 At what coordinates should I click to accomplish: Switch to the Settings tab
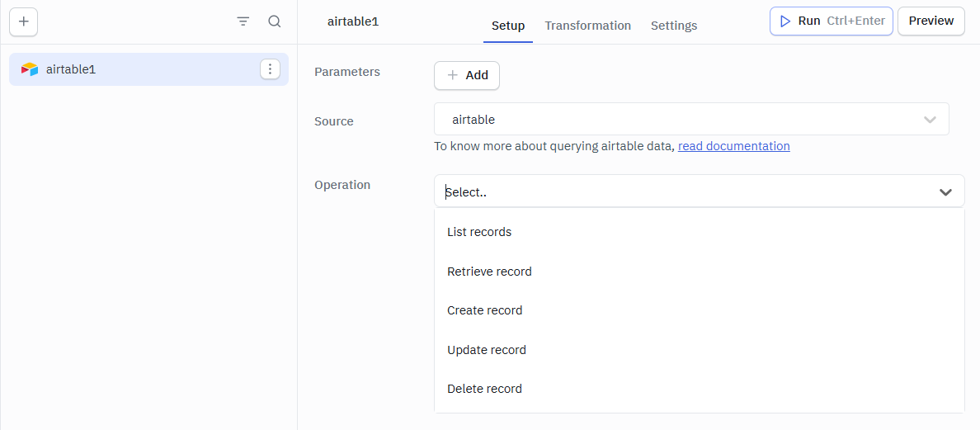tap(673, 26)
